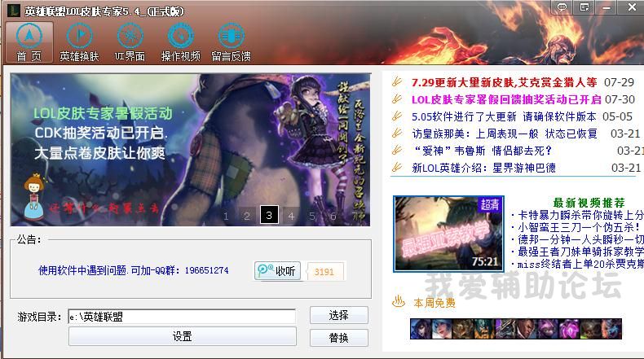Viewport: 644px width, 359px height.
Task: Click the 设置 button
Action: tap(183, 336)
